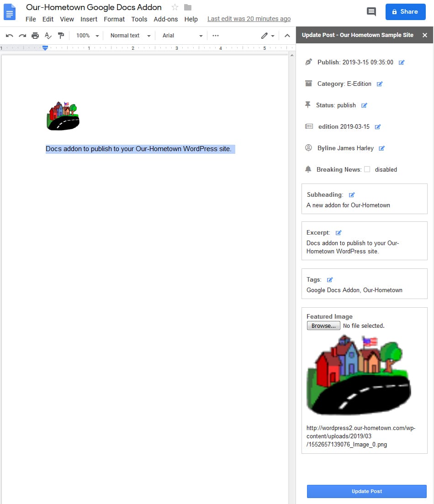Viewport: 434px width, 504px height.
Task: Click the document scrollbar up arrow
Action: [x=292, y=55]
